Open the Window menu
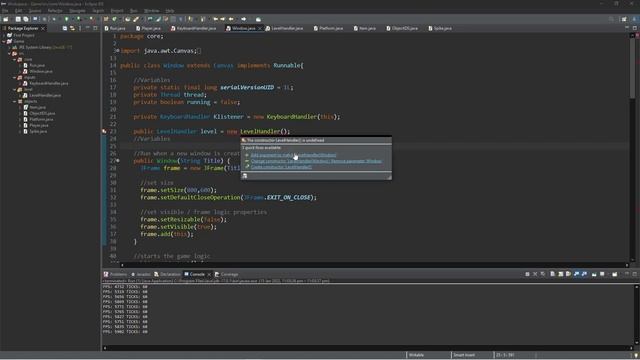Screen dimensions: 640x360 (x=151, y=11)
